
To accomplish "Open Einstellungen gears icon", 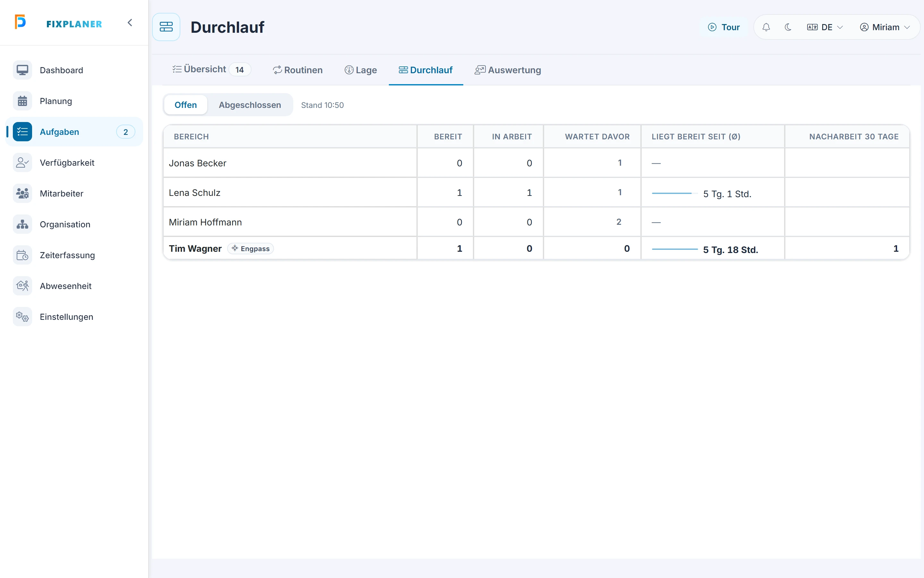I will tap(22, 317).
